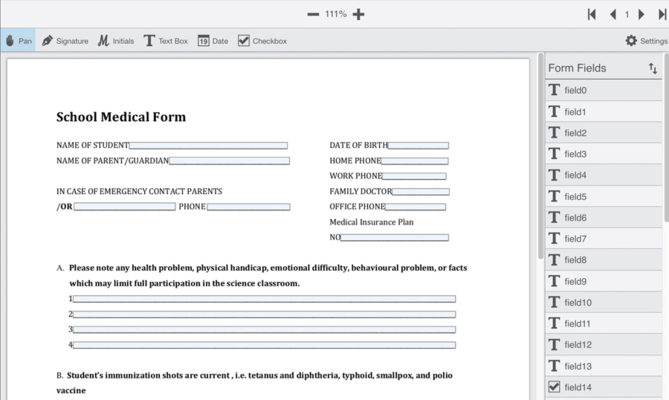Select field7 in Form Fields list
The height and width of the screenshot is (400, 669).
603,239
